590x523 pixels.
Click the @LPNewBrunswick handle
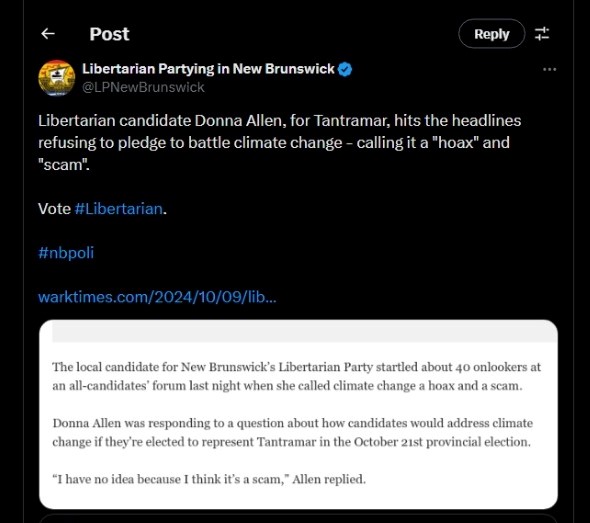[x=143, y=87]
